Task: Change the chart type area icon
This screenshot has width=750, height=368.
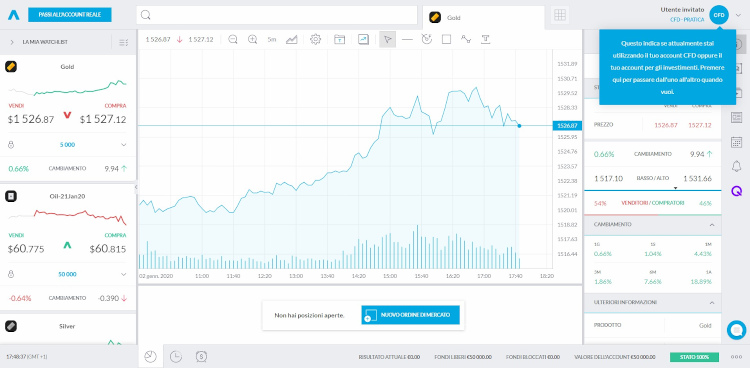Action: [x=292, y=39]
